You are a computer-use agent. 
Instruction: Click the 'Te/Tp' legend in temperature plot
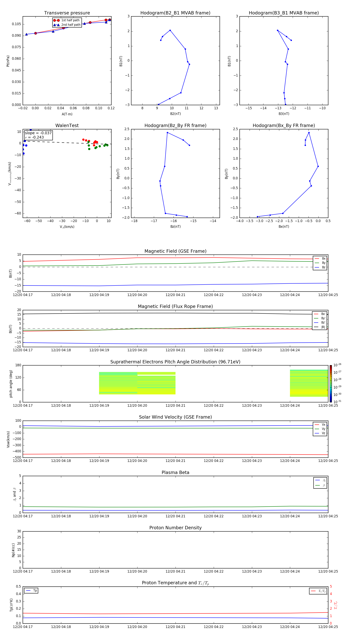click(318, 591)
